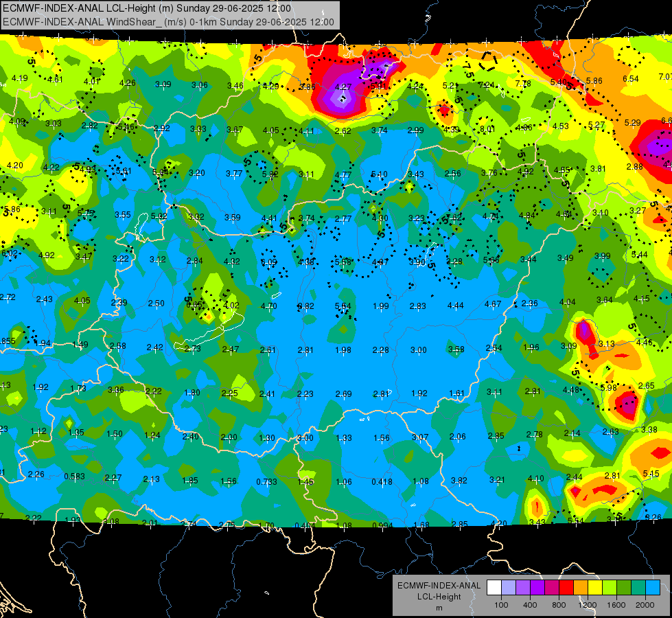Click the wind shear value 0.733

point(266,482)
